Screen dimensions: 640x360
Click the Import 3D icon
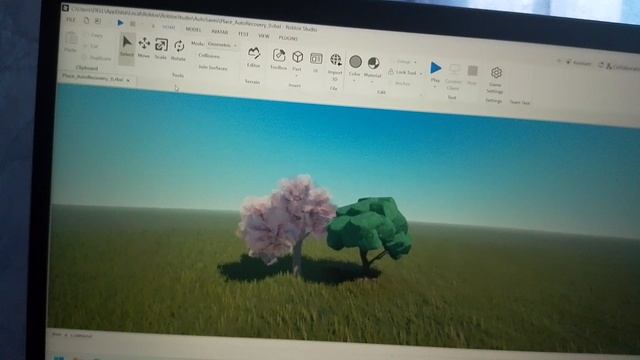point(336,60)
